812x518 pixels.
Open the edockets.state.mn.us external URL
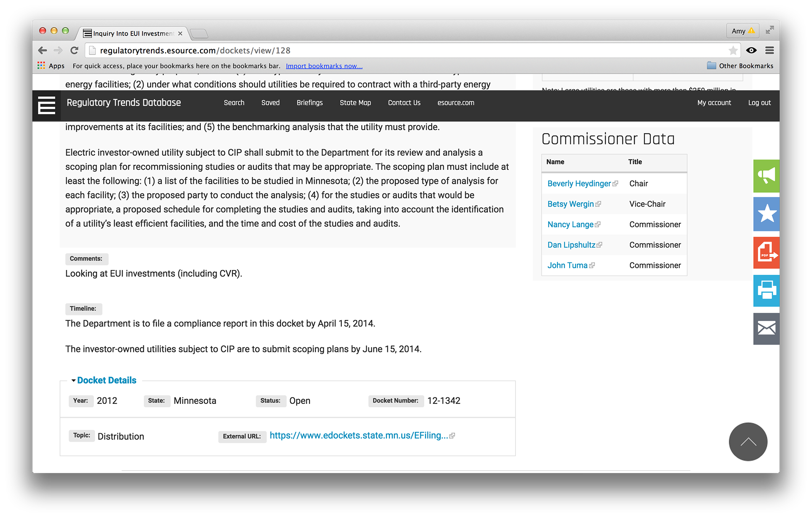point(359,436)
